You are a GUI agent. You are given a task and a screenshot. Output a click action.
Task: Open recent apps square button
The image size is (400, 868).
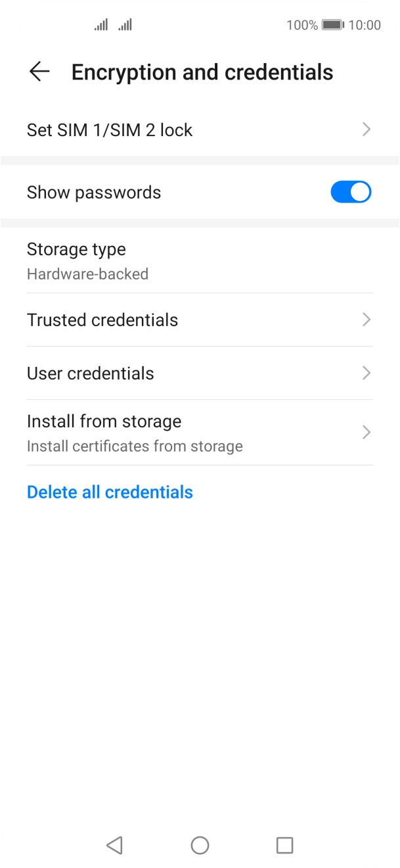coord(284,845)
